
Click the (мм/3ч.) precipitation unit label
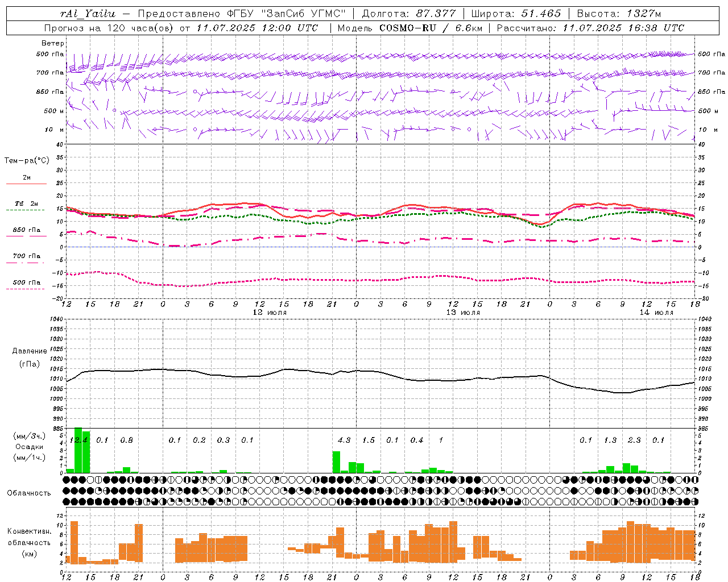point(30,436)
